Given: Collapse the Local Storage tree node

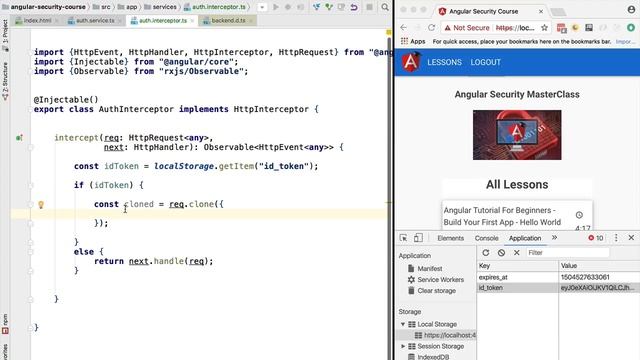Looking at the screenshot, I should (x=403, y=324).
